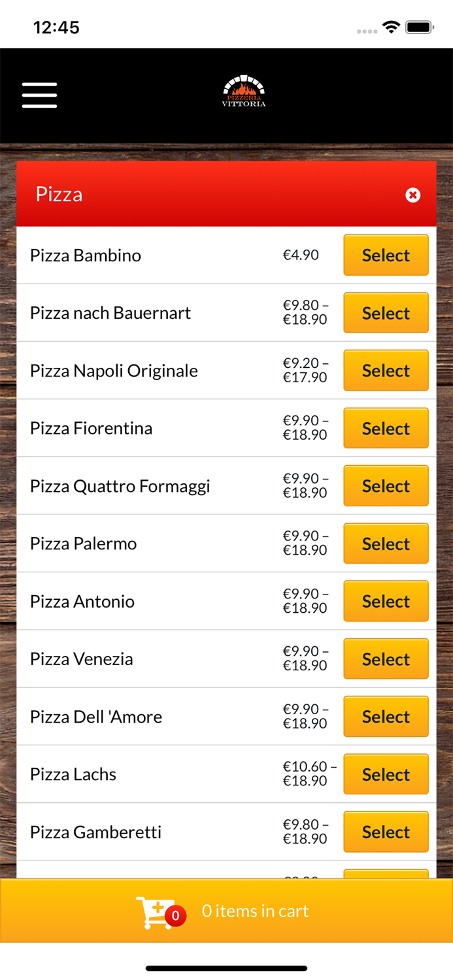Tap the red item count badge on cart
The image size is (453, 980).
(175, 916)
